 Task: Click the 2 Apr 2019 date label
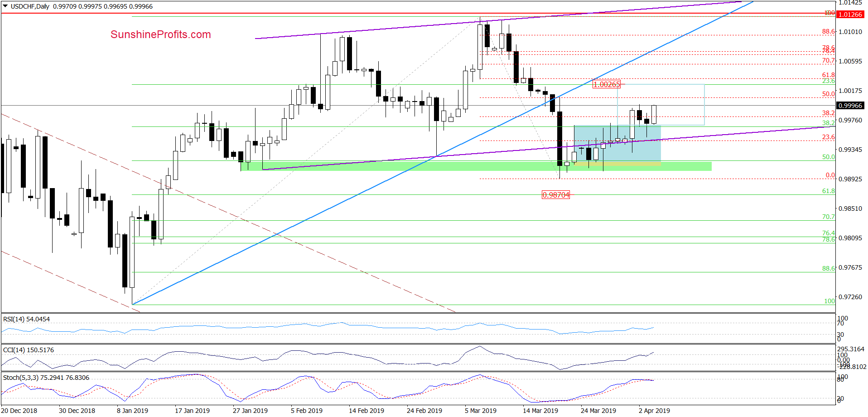(x=654, y=411)
